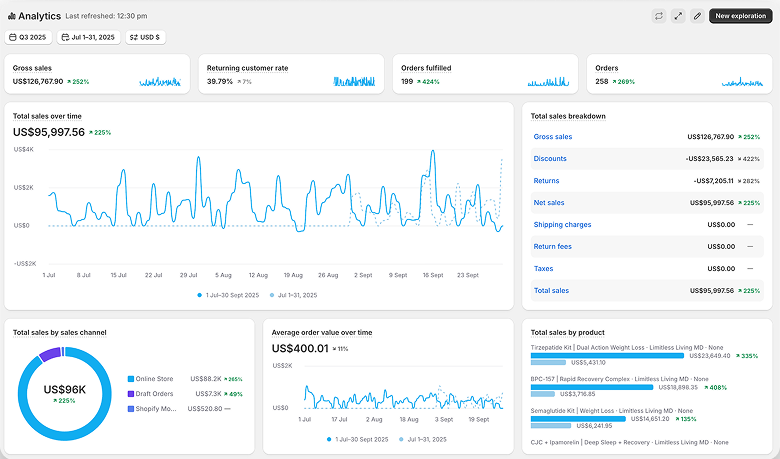The height and width of the screenshot is (459, 780).
Task: Open the Gross sales breakdown link
Action: point(553,137)
